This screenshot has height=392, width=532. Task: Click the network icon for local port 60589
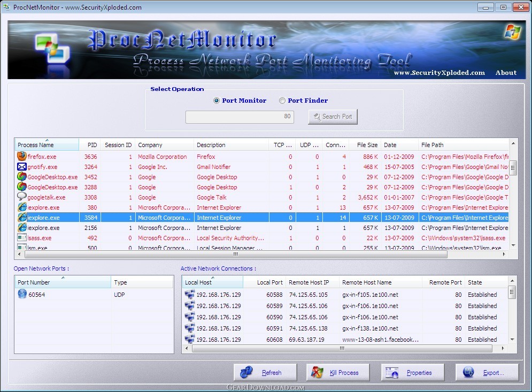coord(190,305)
